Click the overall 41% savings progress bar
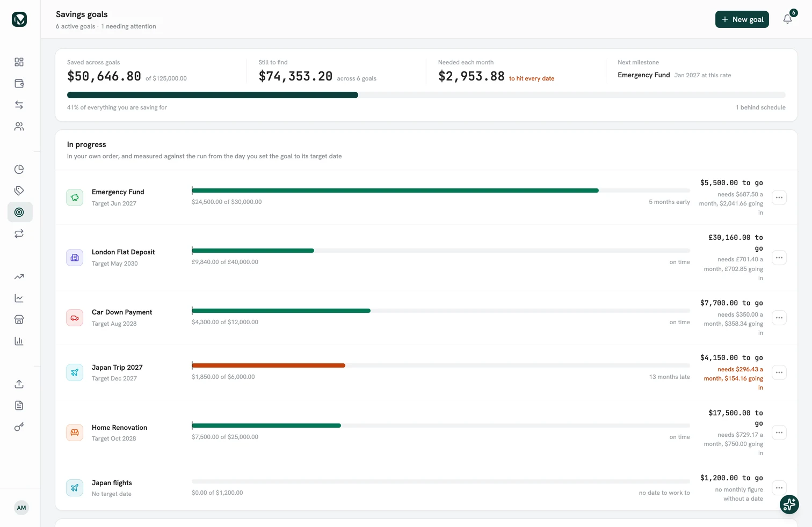 (x=426, y=95)
